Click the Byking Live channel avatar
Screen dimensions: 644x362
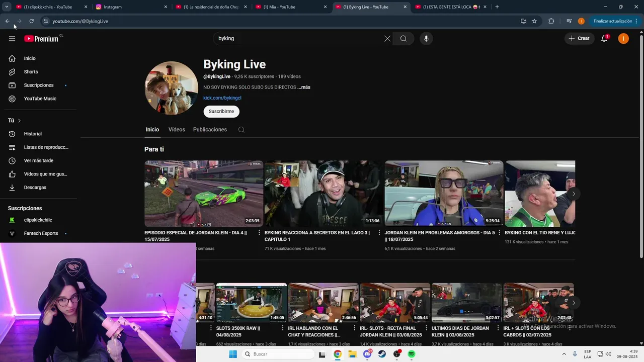tap(172, 88)
